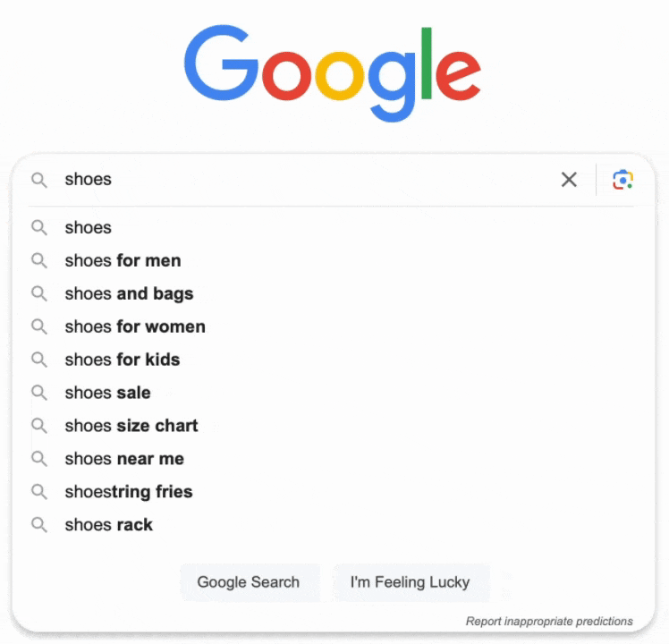Screen dimensions: 669x644
Task: Select the 'shoes' first suggestion
Action: [334, 227]
